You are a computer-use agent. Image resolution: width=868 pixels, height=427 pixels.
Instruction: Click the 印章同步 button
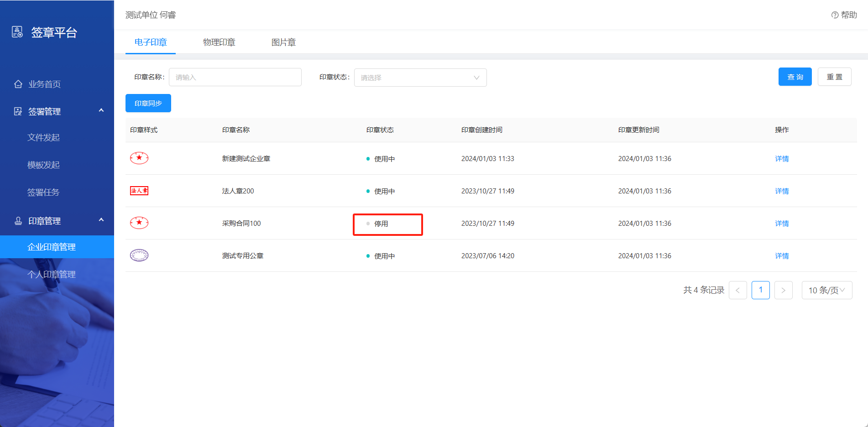tap(148, 103)
